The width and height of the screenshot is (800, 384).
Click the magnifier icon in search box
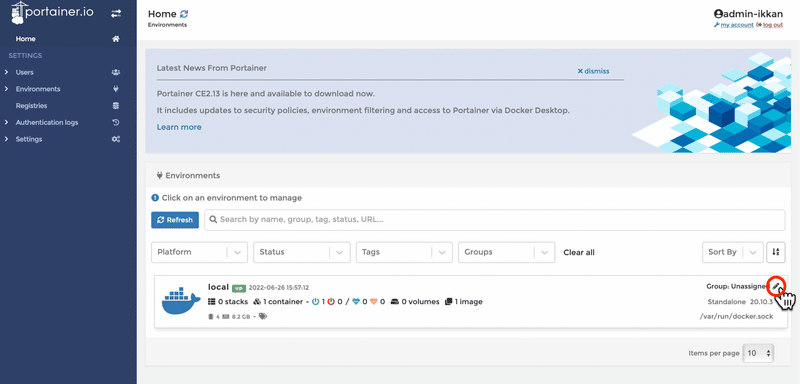(214, 220)
